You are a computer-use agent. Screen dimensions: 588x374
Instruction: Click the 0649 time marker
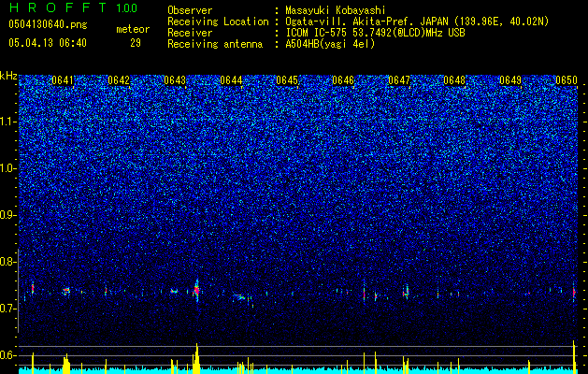point(510,80)
